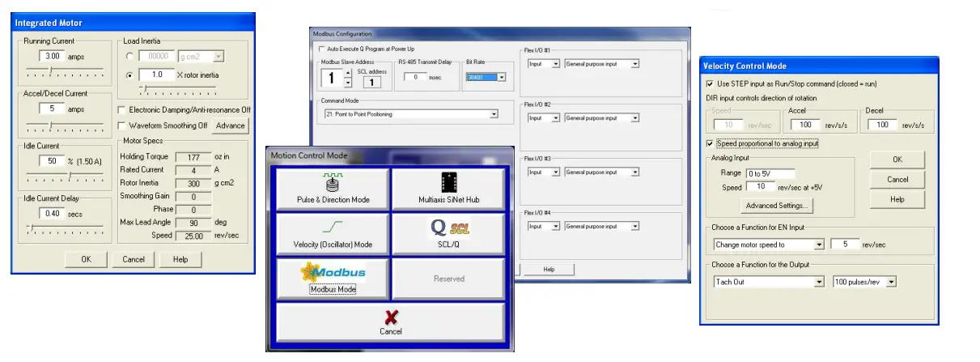Toggle Waveform Smoothing Off checkbox
This screenshot has height=362, width=980.
pyautogui.click(x=121, y=126)
